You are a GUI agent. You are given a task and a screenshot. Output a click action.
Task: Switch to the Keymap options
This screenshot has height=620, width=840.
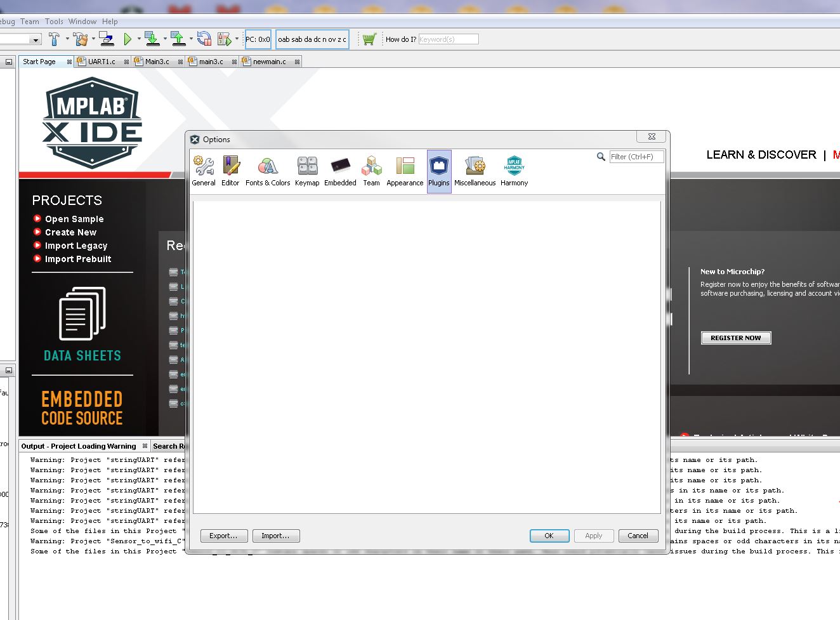pyautogui.click(x=307, y=171)
